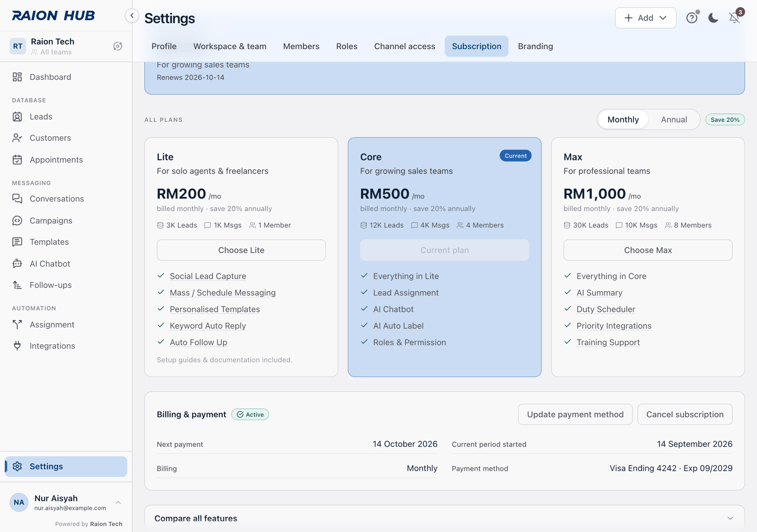Collapse the sidebar with chevron button
The image size is (757, 532).
pyautogui.click(x=132, y=16)
